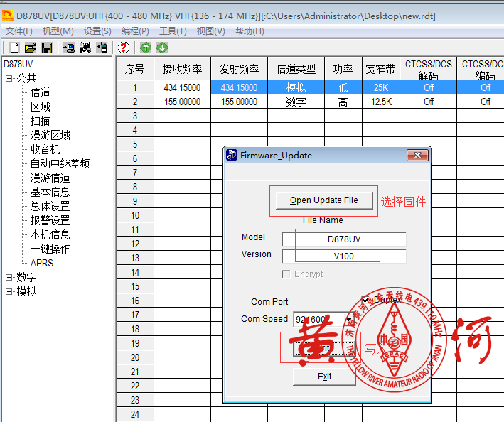This screenshot has width=504, height=422.
Task: Click channel type cell 数字 in row 2
Action: (296, 102)
